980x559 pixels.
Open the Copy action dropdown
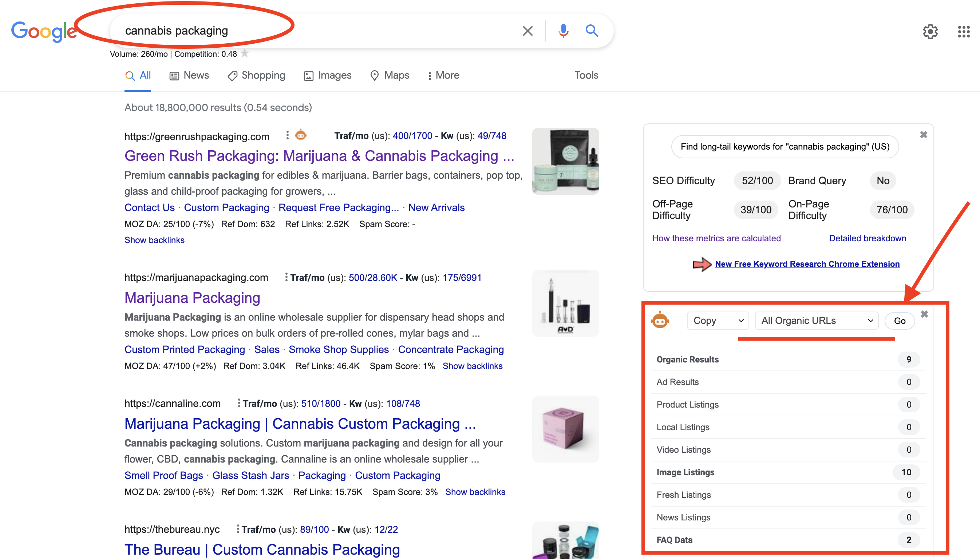[x=717, y=321]
